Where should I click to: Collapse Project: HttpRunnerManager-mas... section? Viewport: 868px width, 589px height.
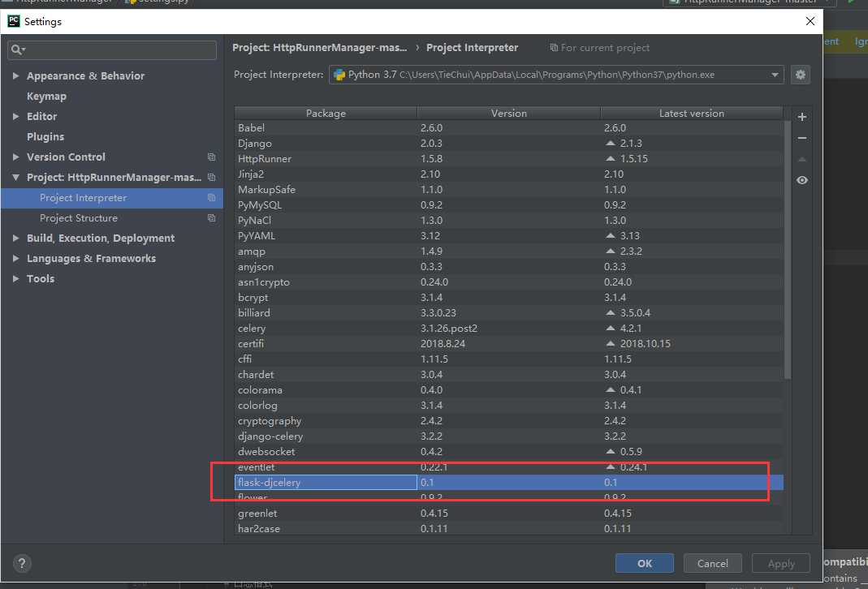(x=15, y=177)
